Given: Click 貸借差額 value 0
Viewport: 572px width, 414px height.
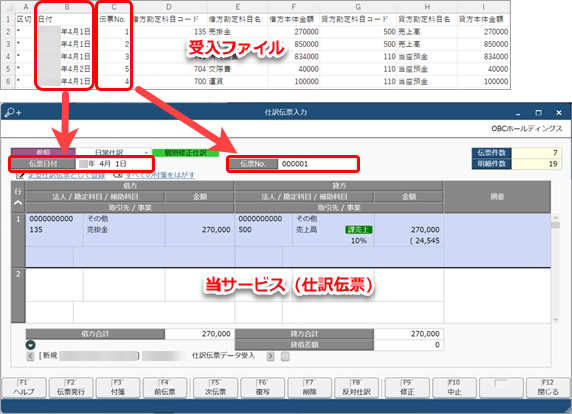Looking at the screenshot, I should point(409,345).
